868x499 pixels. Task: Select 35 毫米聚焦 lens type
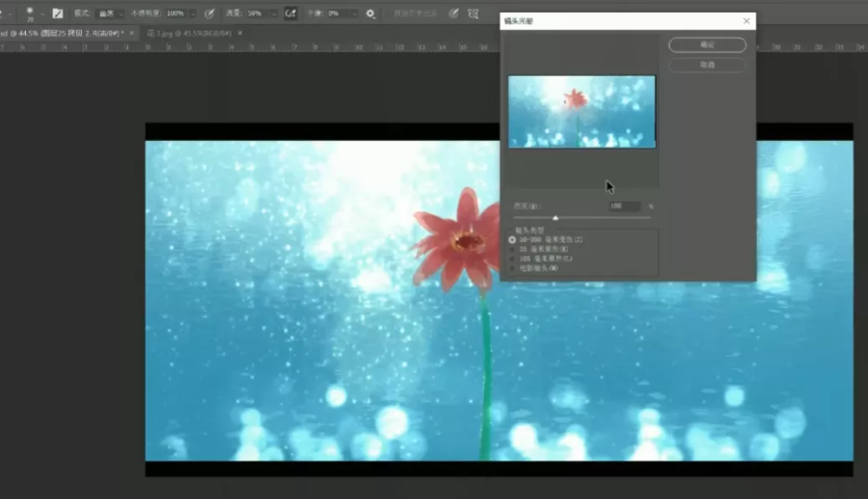click(x=512, y=249)
